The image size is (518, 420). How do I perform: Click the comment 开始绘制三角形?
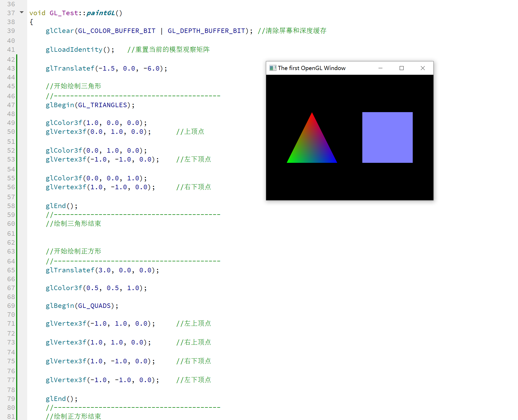pos(77,86)
